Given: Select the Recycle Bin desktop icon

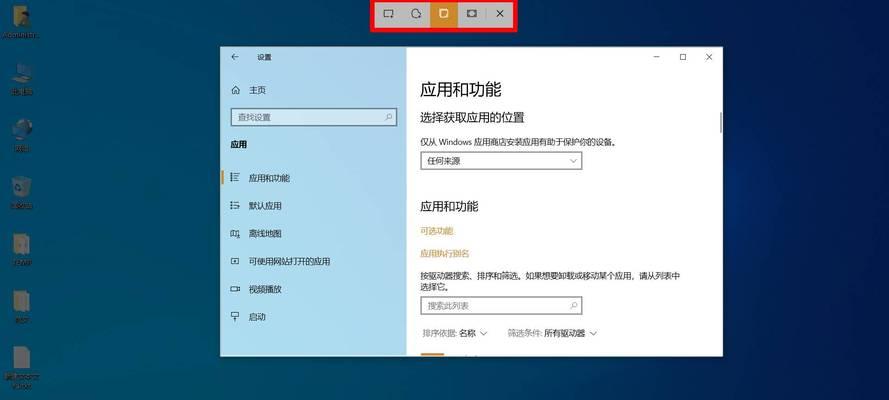Looking at the screenshot, I should point(22,193).
